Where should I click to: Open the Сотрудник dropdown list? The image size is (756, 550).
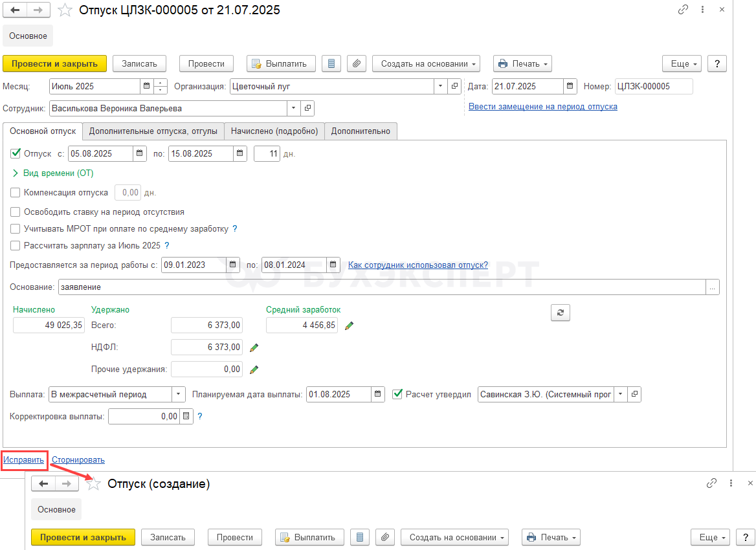tap(294, 109)
